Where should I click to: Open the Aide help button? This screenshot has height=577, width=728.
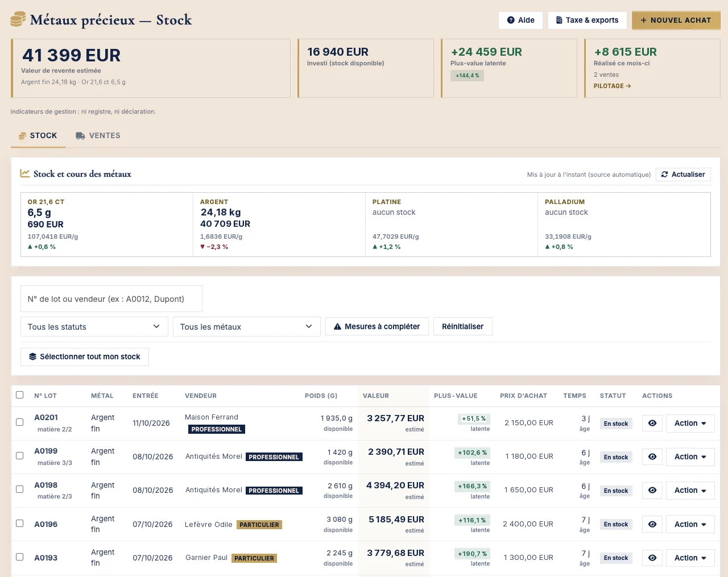(x=521, y=20)
